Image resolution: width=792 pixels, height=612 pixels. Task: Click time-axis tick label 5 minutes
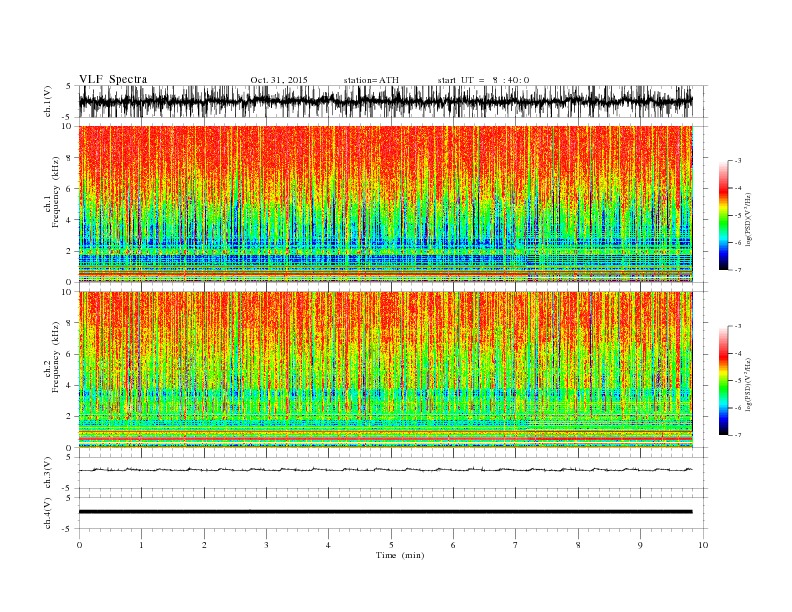pos(391,545)
